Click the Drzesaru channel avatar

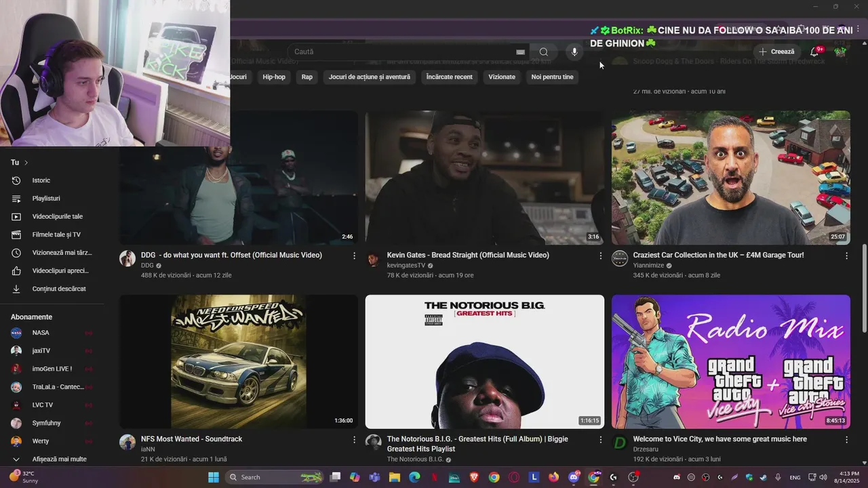620,442
